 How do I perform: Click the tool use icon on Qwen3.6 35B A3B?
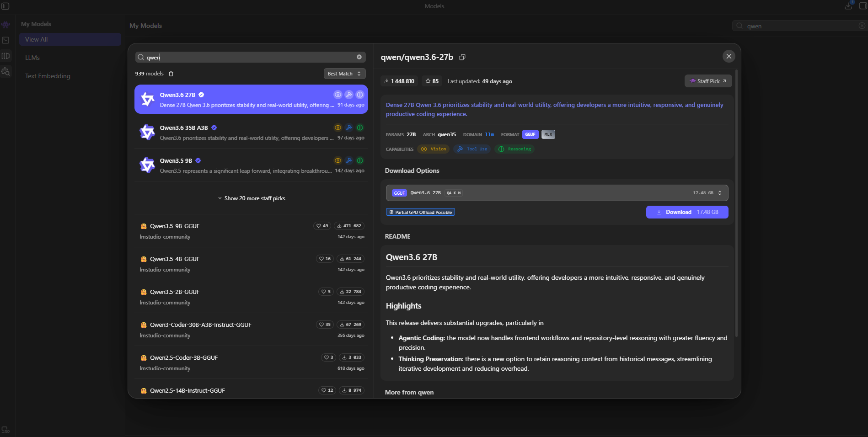[349, 128]
